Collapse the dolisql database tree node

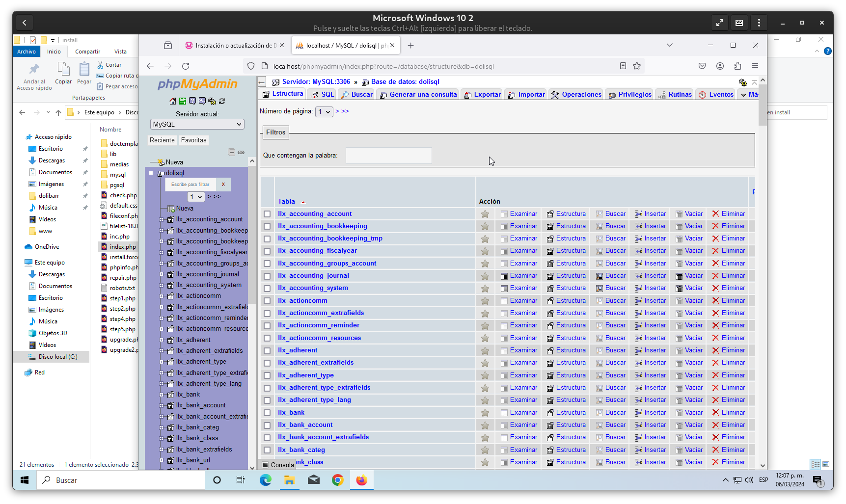point(152,173)
